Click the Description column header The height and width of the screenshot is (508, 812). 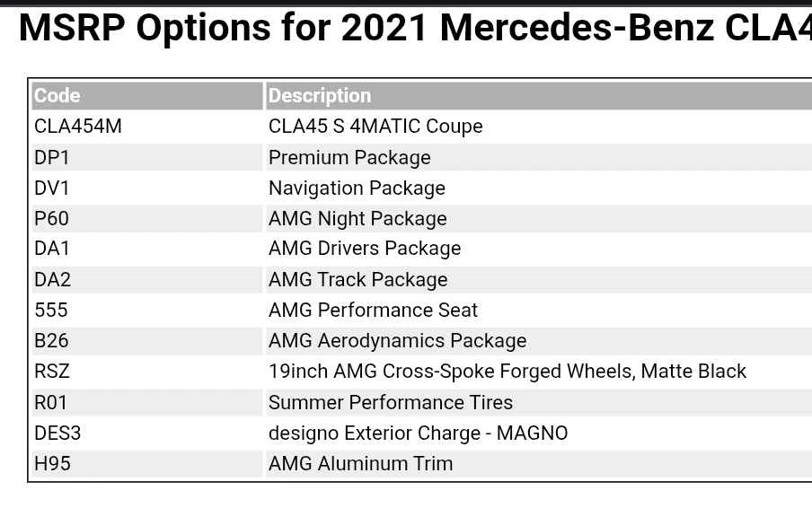tap(320, 96)
